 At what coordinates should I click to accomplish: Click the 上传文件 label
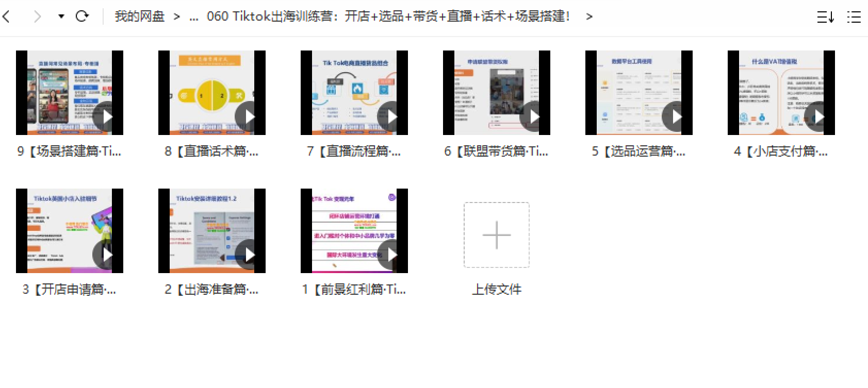pos(497,289)
